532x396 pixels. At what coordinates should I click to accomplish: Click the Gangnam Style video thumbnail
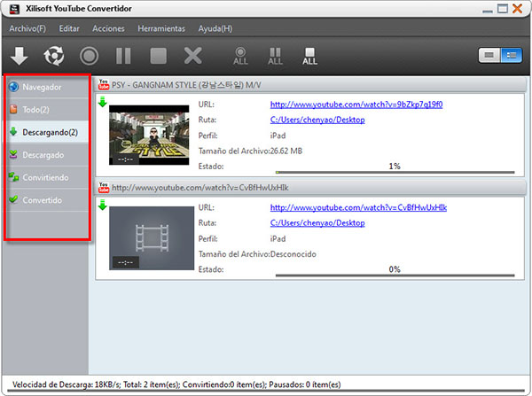pos(149,135)
